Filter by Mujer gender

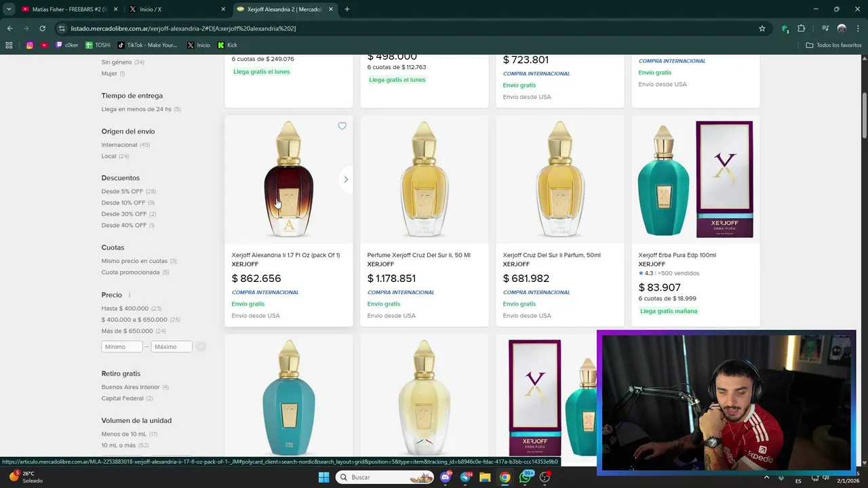(113, 73)
